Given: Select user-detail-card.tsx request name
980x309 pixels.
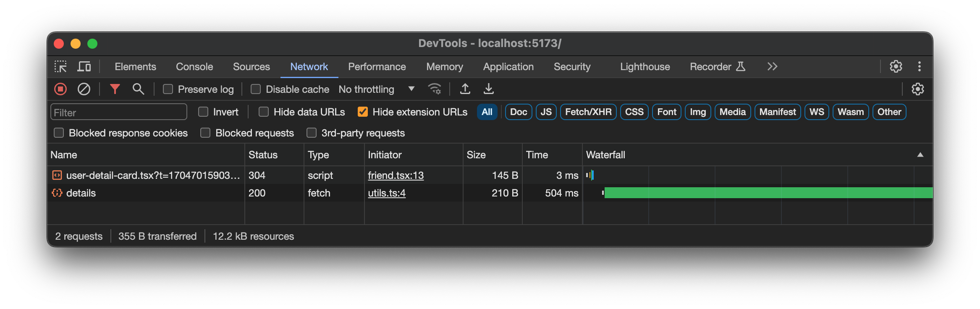Looking at the screenshot, I should [x=153, y=175].
